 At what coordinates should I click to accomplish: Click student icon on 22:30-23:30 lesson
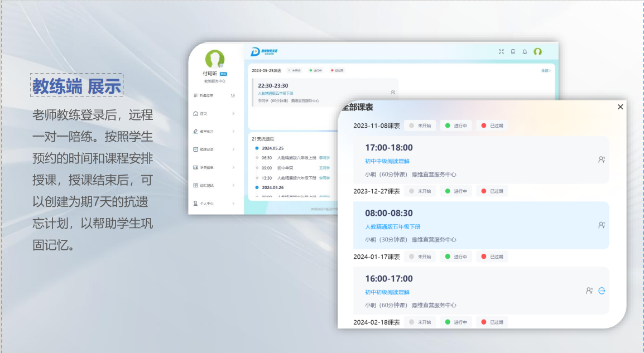pos(393,93)
